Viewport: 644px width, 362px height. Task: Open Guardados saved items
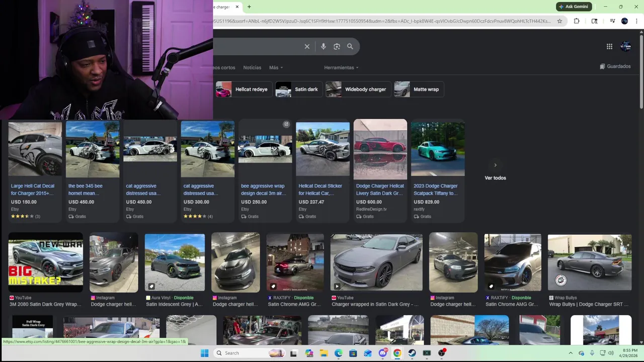(x=615, y=66)
